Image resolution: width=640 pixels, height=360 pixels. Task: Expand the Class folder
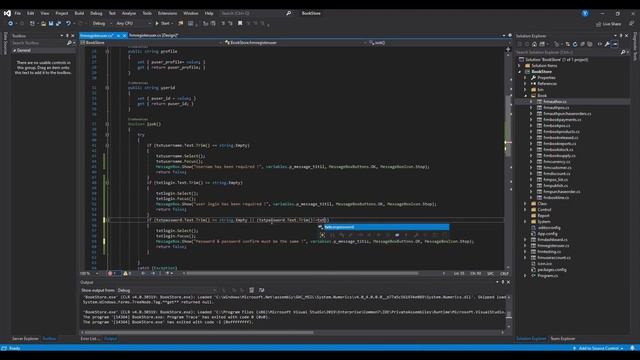pyautogui.click(x=525, y=203)
